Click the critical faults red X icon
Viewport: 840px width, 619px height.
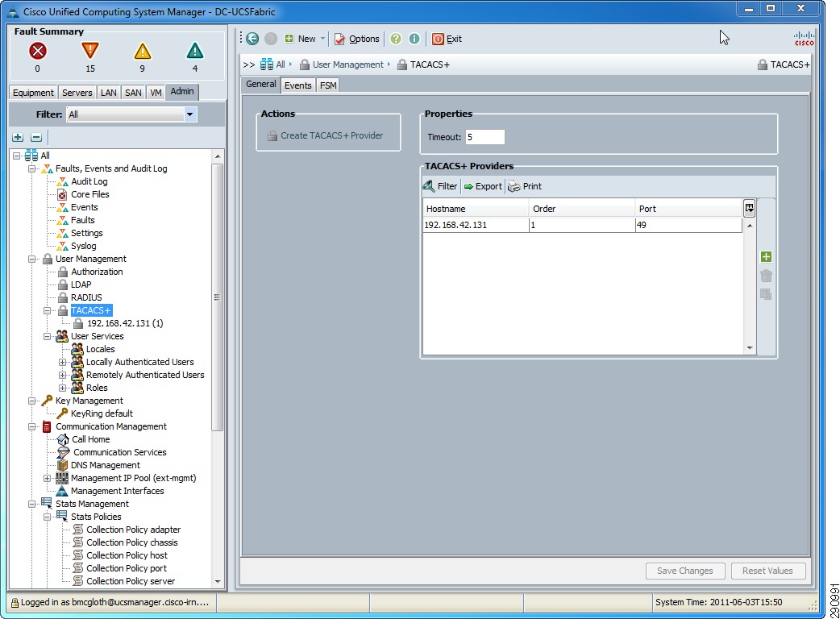point(38,51)
